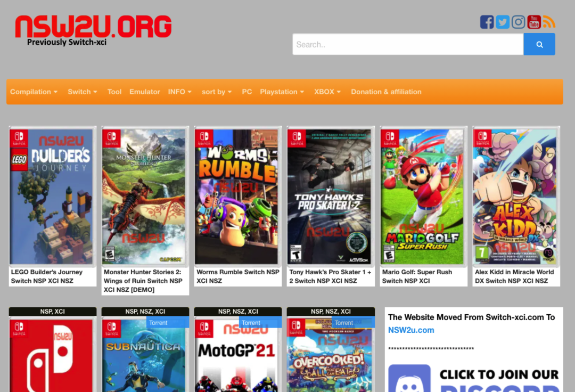
Task: Click the NSW2U.ORG site logo
Action: (93, 30)
